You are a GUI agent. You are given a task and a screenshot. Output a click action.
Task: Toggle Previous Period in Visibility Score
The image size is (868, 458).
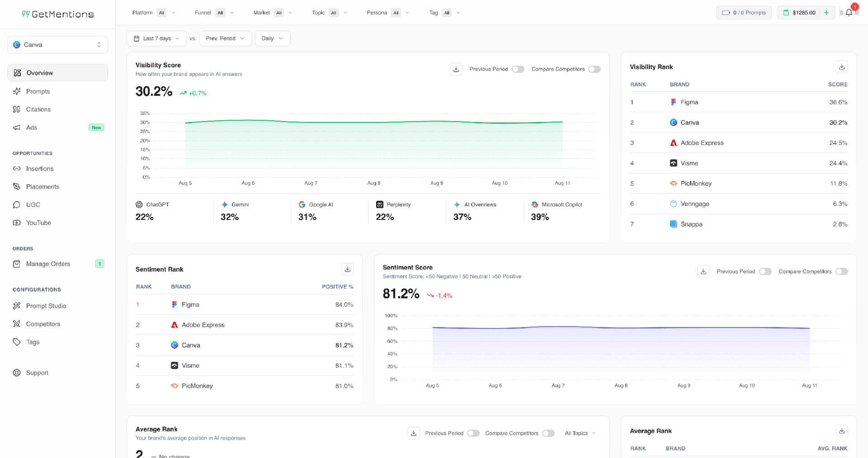[518, 69]
